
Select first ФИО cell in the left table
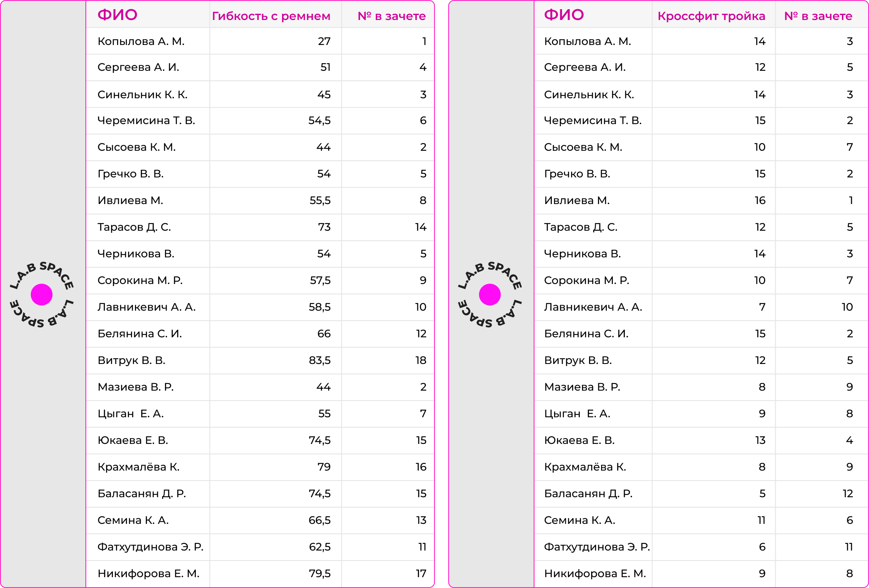click(147, 41)
